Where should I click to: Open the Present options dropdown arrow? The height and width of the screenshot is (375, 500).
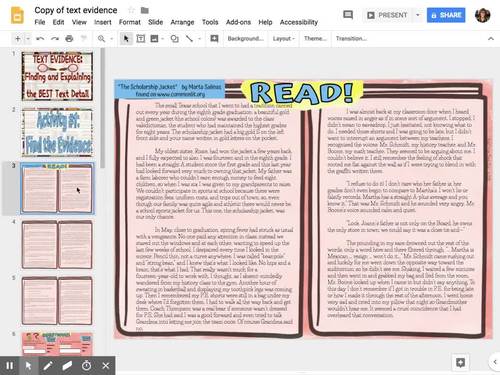pyautogui.click(x=418, y=15)
